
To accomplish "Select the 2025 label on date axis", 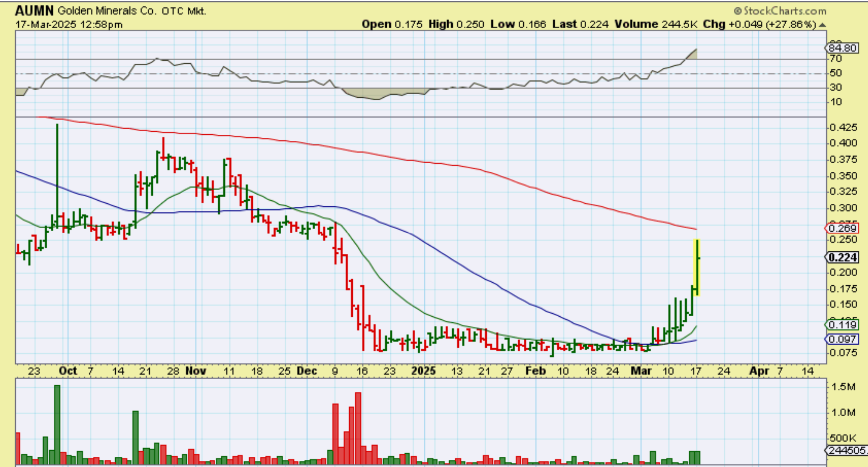I will (424, 371).
